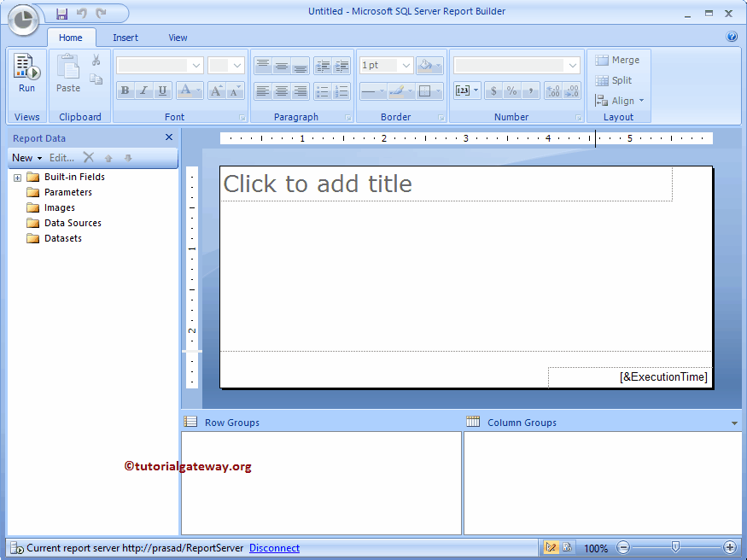Screen dimensions: 747x560
Task: Click the delete X icon in Report Data toolbar
Action: pos(89,157)
